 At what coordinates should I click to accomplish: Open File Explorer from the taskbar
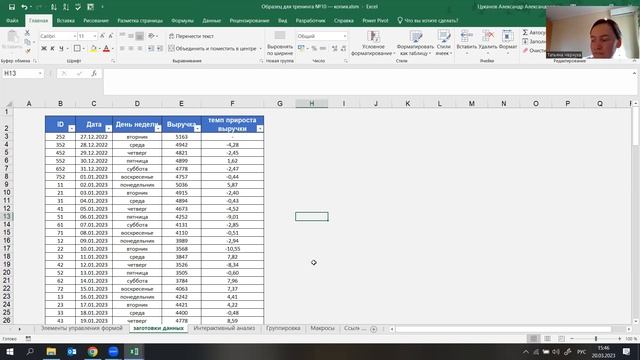point(51,351)
